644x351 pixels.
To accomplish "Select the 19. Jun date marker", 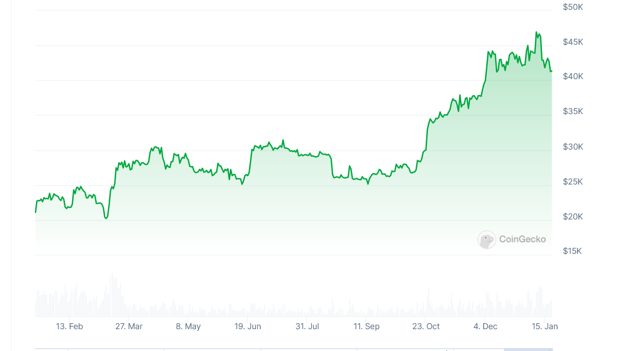I will click(x=248, y=326).
